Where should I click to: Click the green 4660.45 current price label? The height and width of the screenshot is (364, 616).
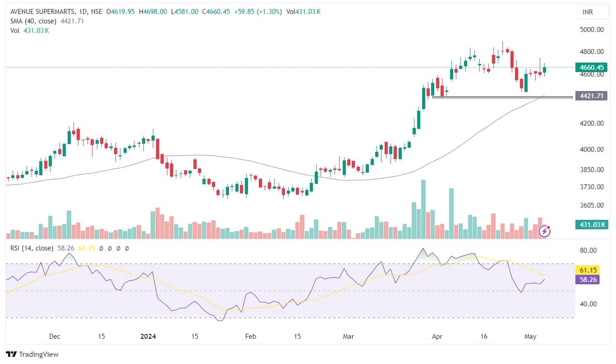pyautogui.click(x=590, y=68)
